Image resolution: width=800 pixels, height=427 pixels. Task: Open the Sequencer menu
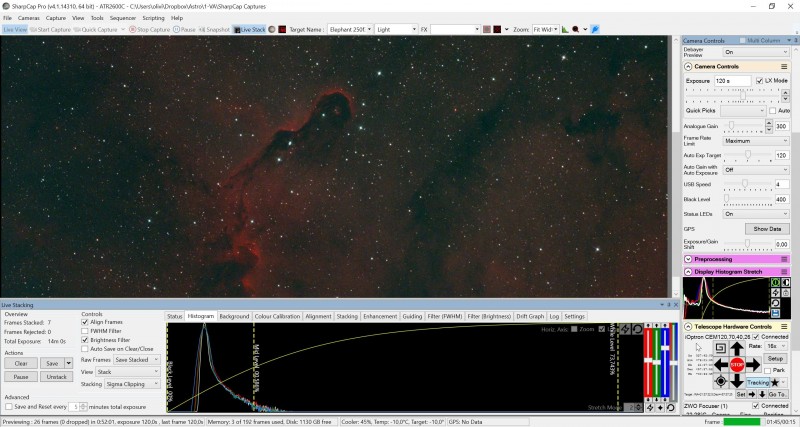(123, 18)
